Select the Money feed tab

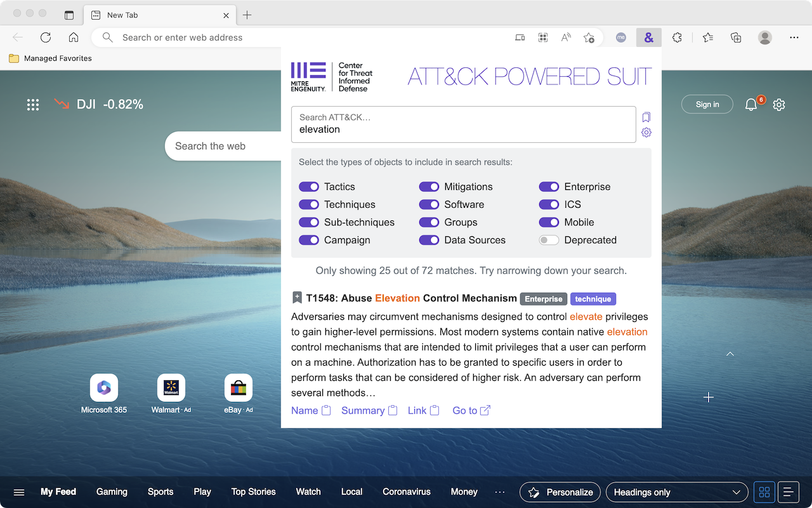coord(464,492)
